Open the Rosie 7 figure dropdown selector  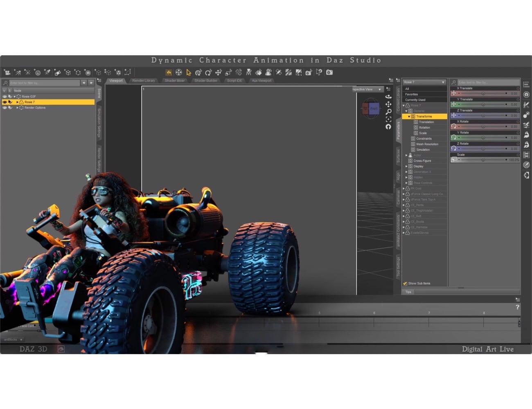424,82
